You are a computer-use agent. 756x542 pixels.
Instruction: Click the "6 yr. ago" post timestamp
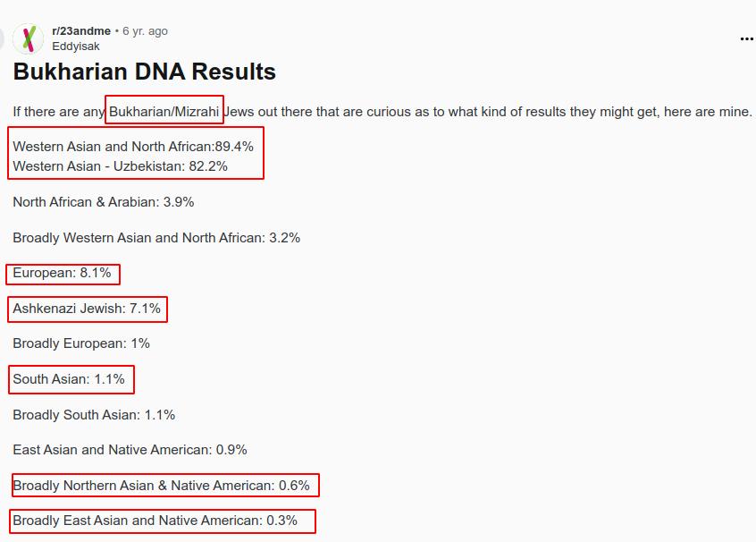(x=145, y=30)
